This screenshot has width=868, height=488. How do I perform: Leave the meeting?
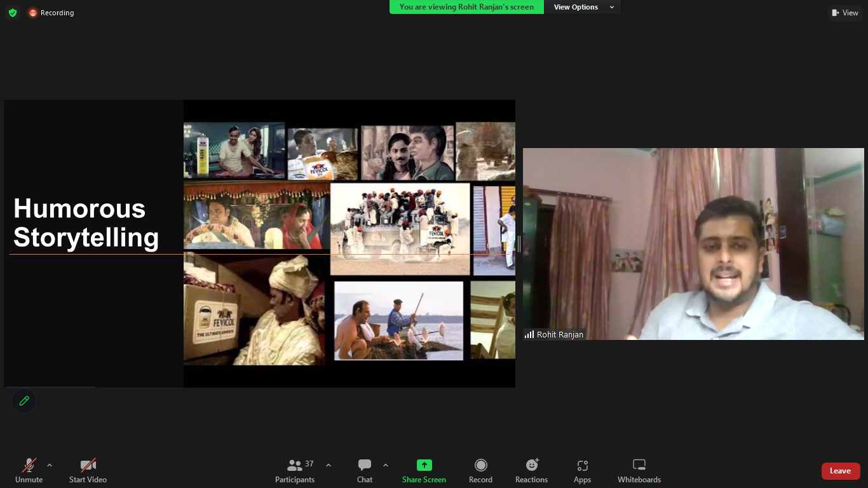point(841,471)
